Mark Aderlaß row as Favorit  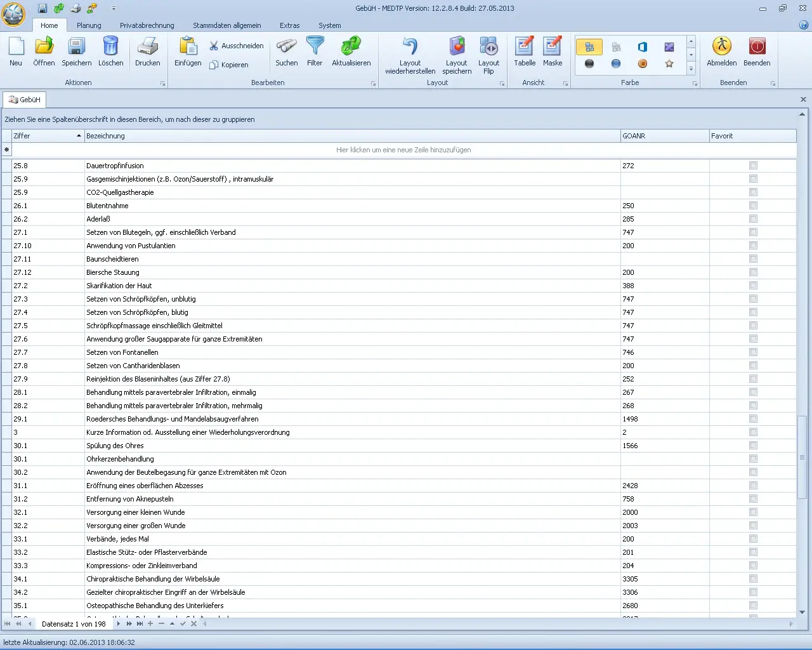753,218
